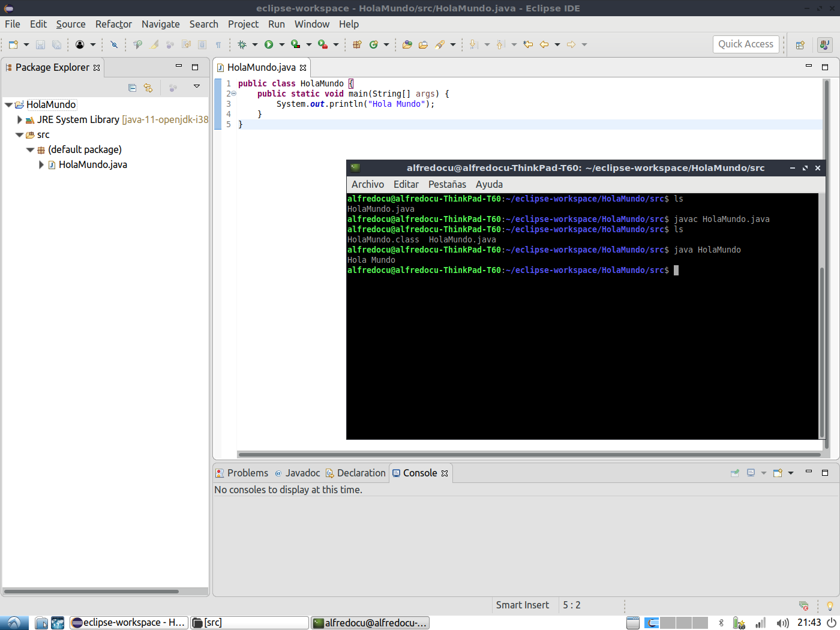Click the green Run button
Viewport: 840px width, 630px height.
(269, 44)
